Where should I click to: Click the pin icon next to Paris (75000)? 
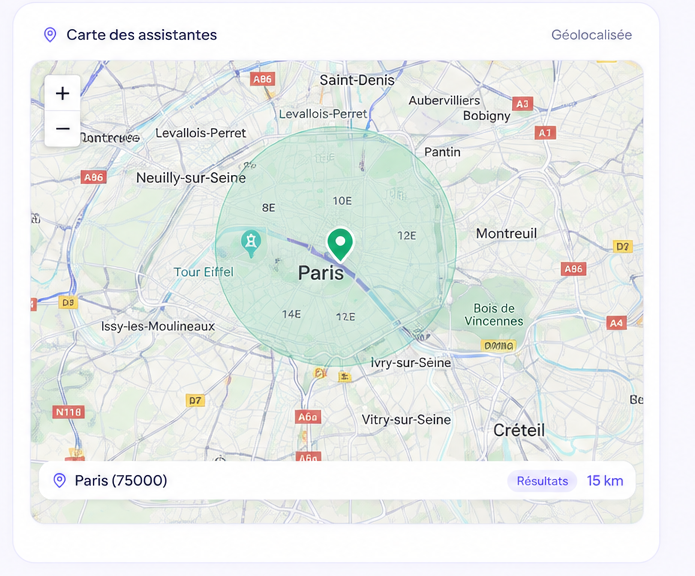(59, 480)
